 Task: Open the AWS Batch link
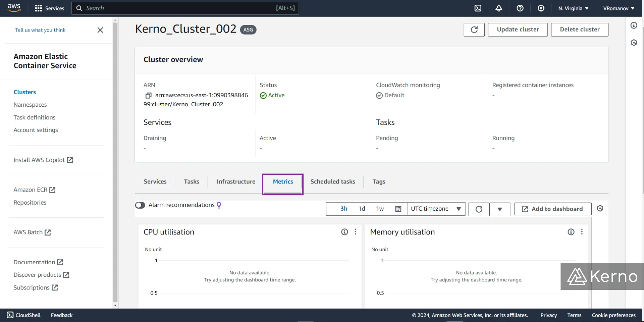point(32,232)
